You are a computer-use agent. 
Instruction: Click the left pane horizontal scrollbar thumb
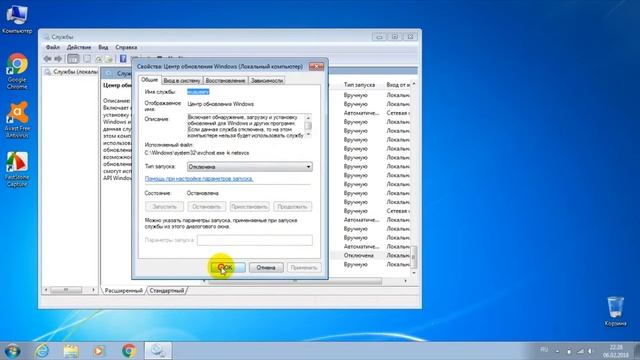66,290
